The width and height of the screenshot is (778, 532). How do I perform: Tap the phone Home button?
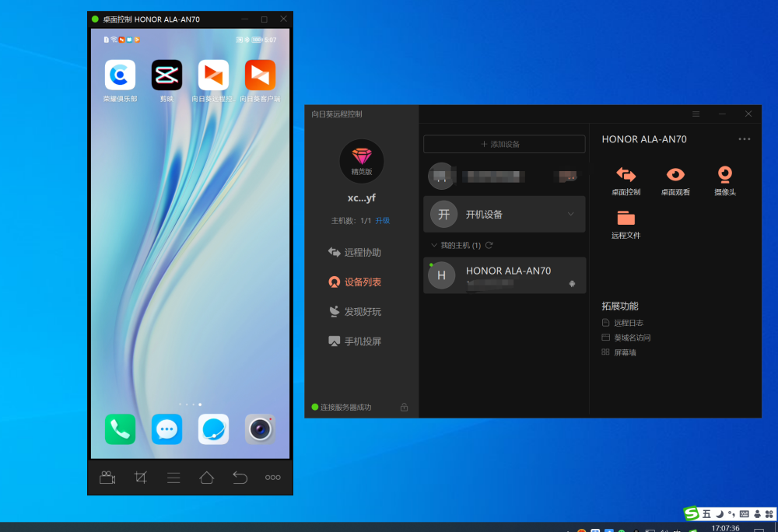click(x=206, y=478)
